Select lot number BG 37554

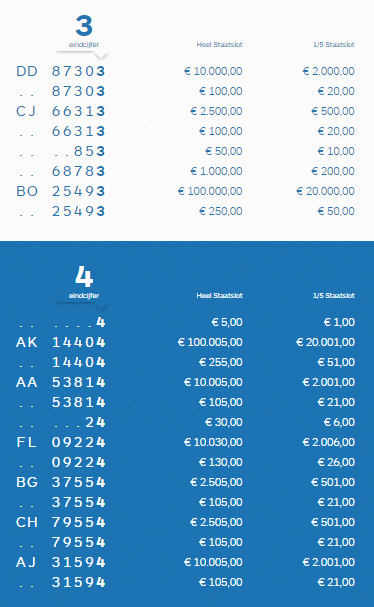(61, 482)
